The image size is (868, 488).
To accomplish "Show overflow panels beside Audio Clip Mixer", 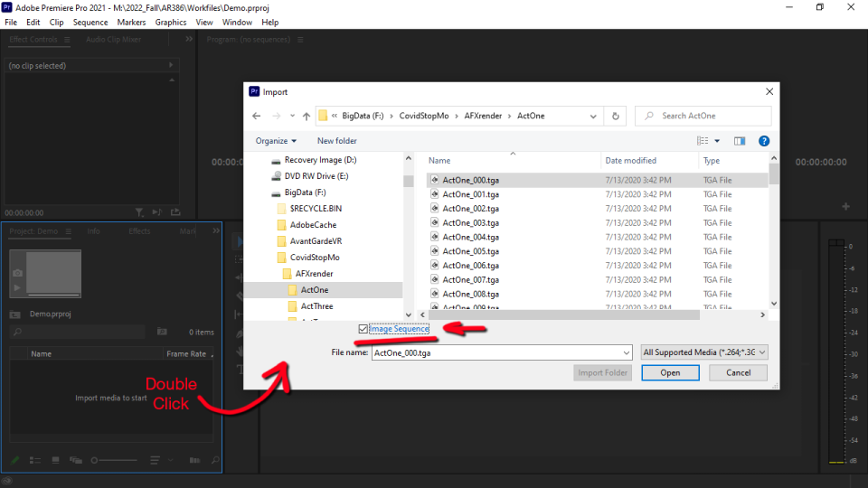I will [189, 39].
